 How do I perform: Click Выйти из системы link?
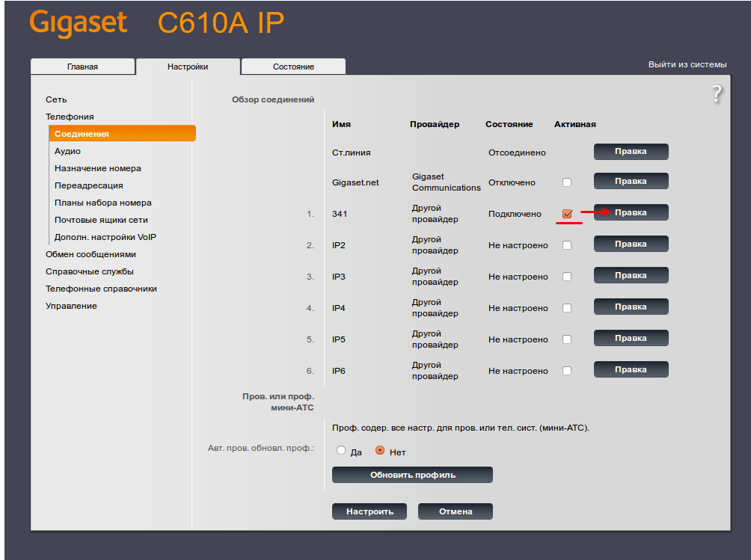click(687, 64)
